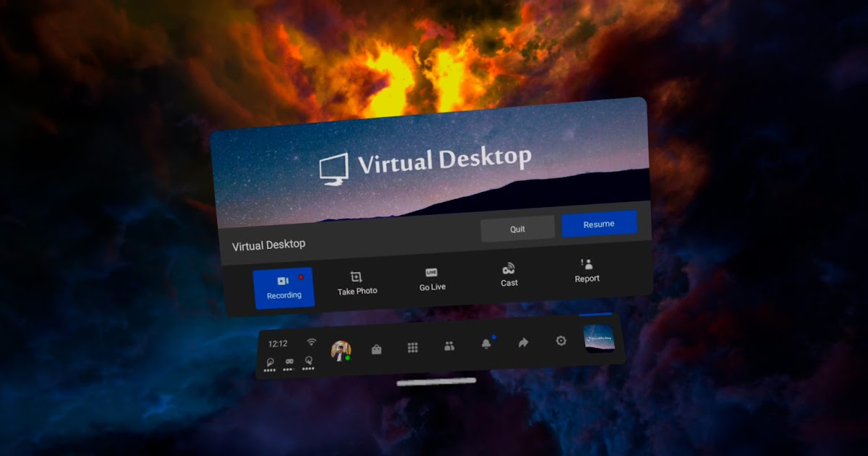Click the Wi-Fi status icon
Viewport: 868px width, 456px height.
[x=311, y=342]
